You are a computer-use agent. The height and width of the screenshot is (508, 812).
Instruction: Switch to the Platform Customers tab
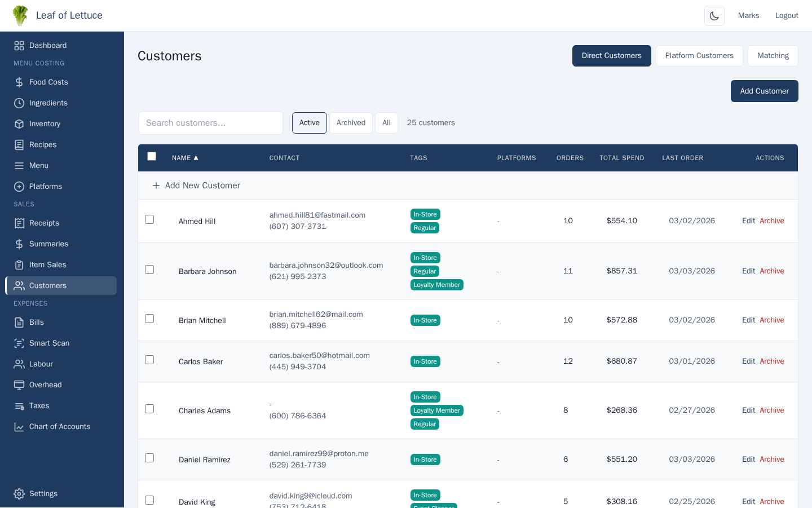pos(699,56)
